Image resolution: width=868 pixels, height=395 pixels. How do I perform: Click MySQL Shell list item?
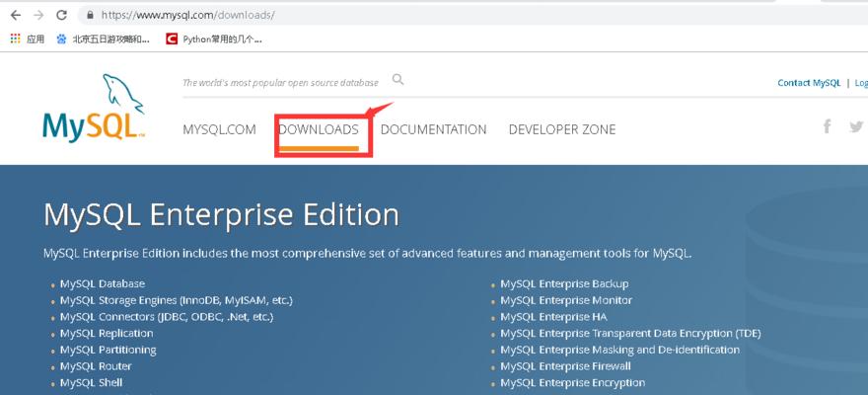(92, 383)
